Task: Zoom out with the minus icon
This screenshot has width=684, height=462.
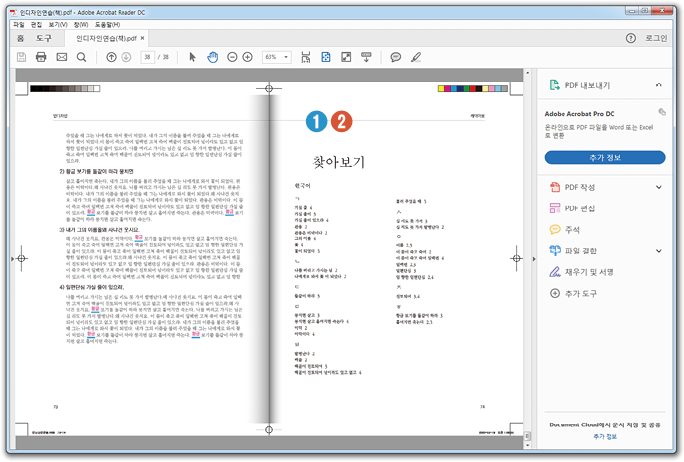Action: click(232, 57)
